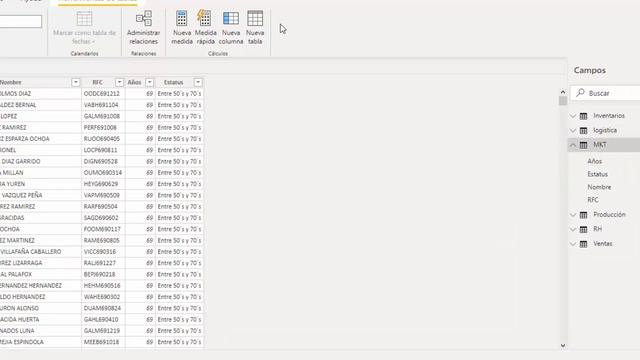
Task: Click scroll up arrow of data grid
Action: click(563, 92)
